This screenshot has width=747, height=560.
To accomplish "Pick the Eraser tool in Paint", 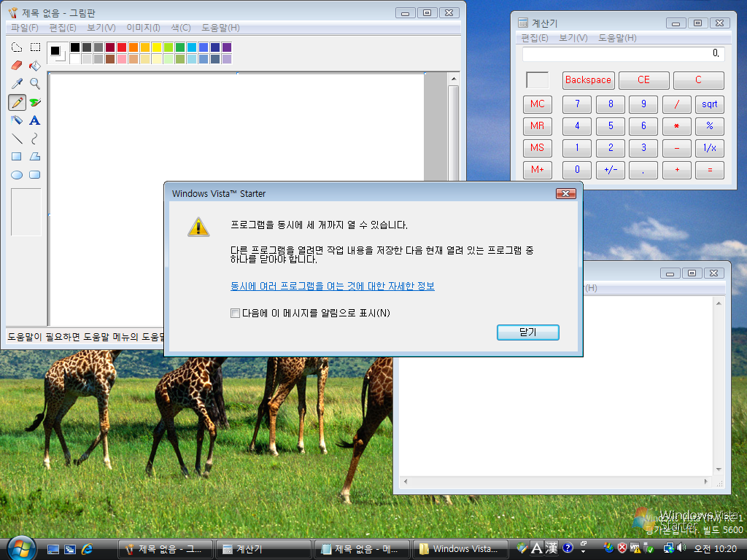I will click(17, 65).
